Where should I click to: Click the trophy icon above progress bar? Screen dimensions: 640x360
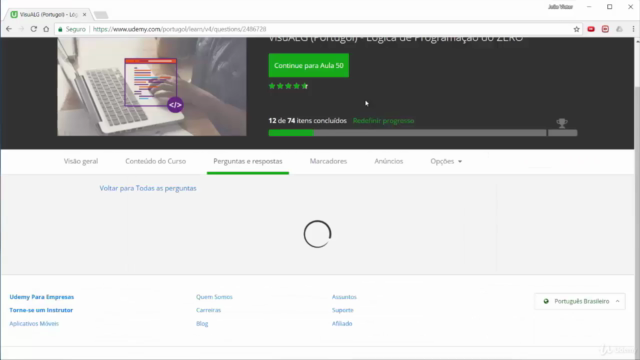[562, 123]
